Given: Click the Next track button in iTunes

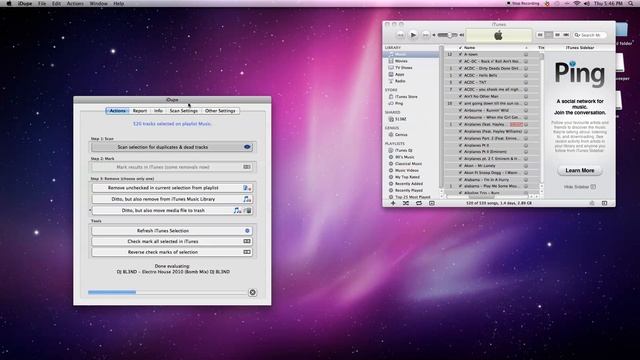Looking at the screenshot, I should click(x=425, y=36).
